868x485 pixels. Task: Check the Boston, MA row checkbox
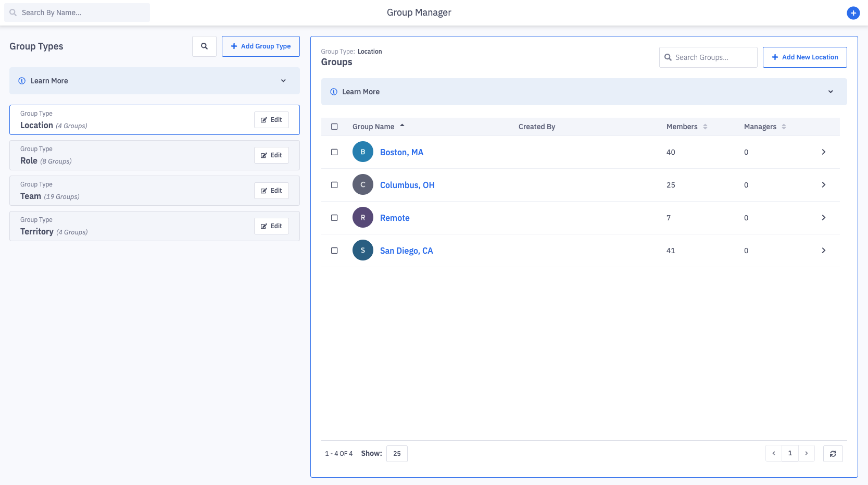tap(334, 152)
